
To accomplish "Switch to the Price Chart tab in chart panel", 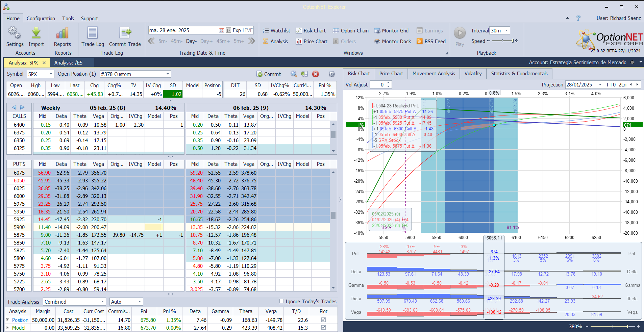I will pyautogui.click(x=391, y=73).
